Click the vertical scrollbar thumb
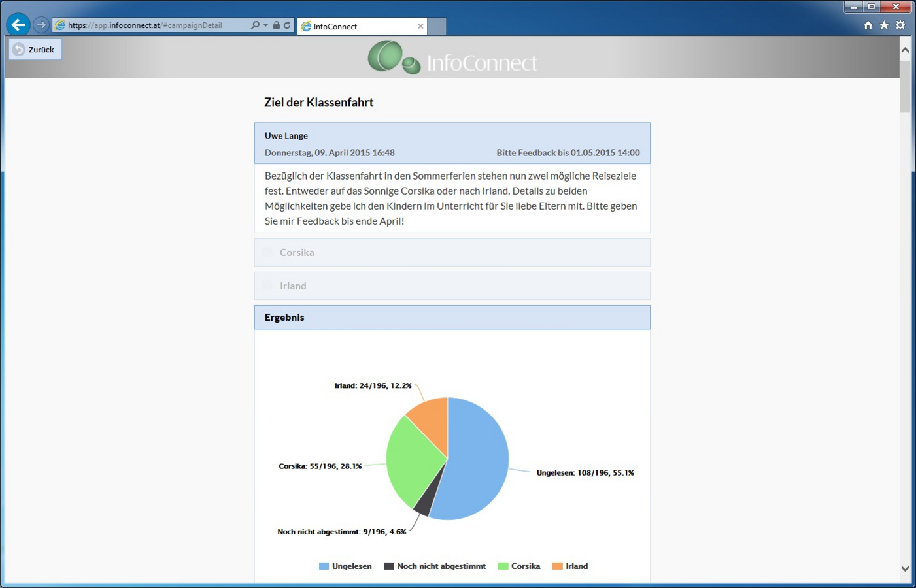The height and width of the screenshot is (588, 916). 905,86
